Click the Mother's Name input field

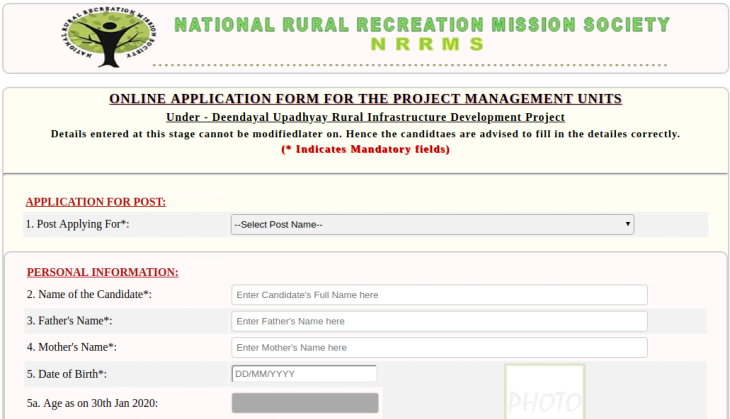pos(439,348)
